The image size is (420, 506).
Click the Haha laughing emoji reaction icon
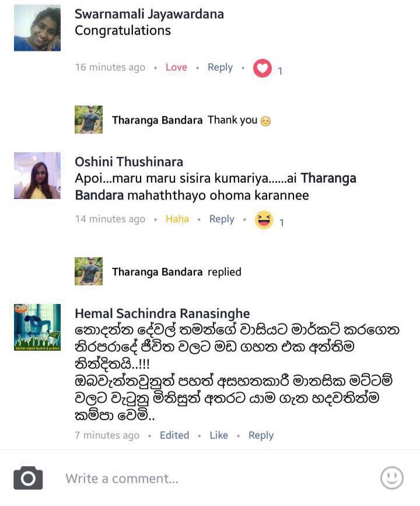tap(264, 220)
